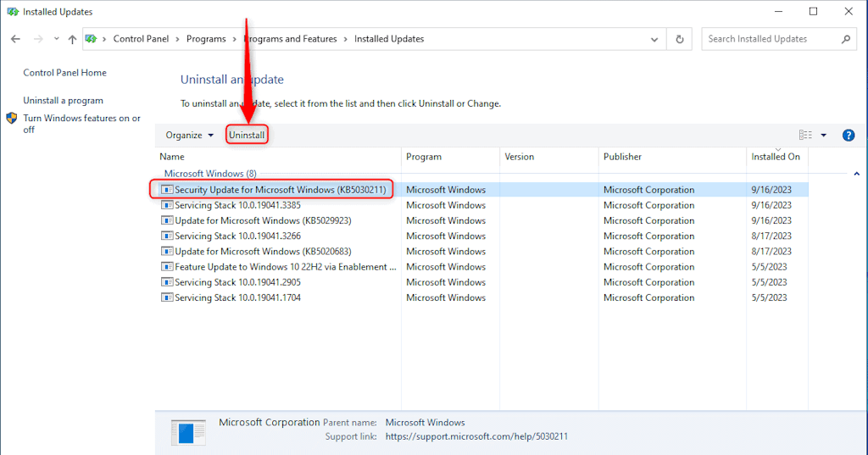Select Feature Update to Windows 10 22H2
The width and height of the screenshot is (868, 455).
coord(481,267)
